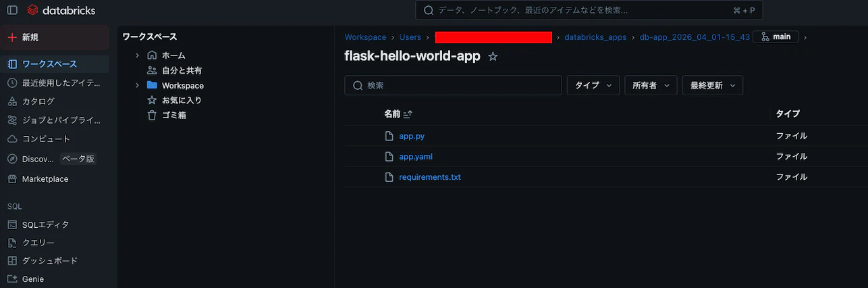Open コンピュート in the sidebar
The height and width of the screenshot is (288, 868).
pyautogui.click(x=55, y=139)
